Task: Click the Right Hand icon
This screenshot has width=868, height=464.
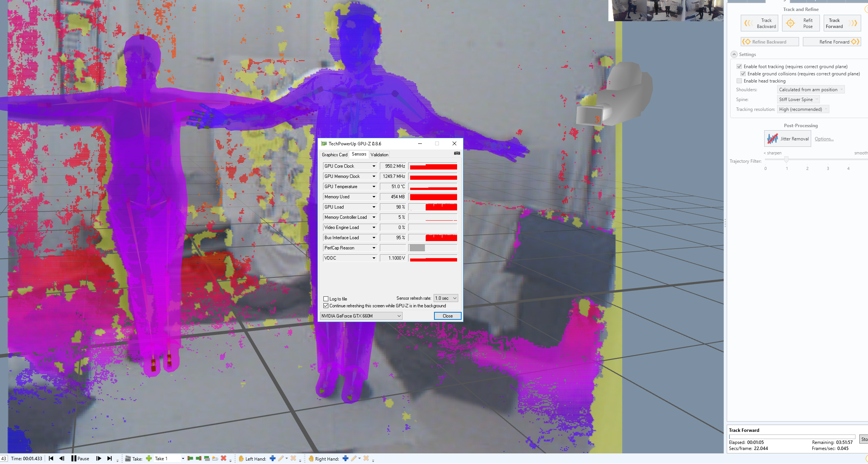Action: 311,458
